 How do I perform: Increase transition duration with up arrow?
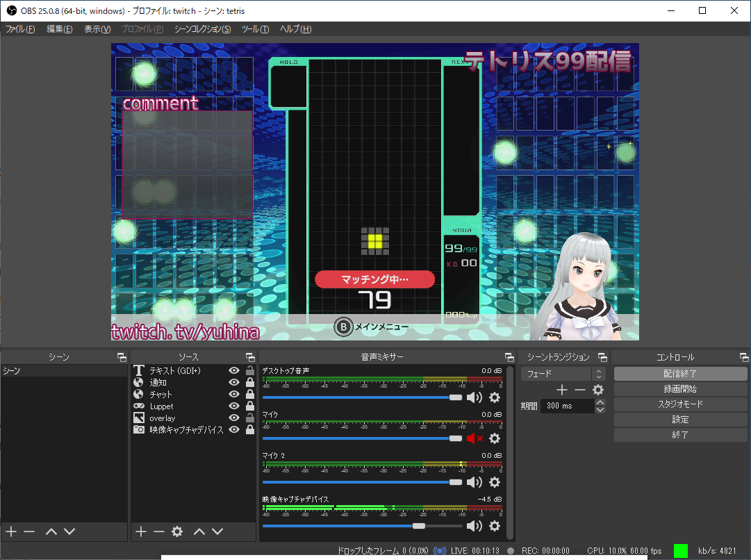(x=600, y=402)
